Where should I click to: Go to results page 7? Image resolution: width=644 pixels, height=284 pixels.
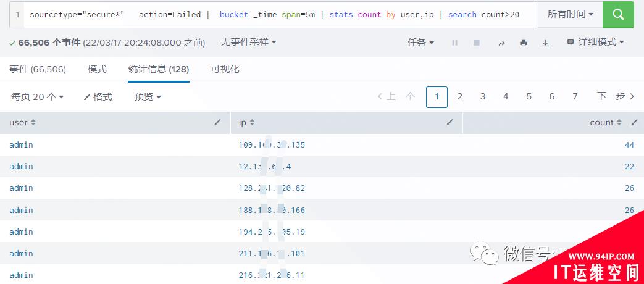575,97
